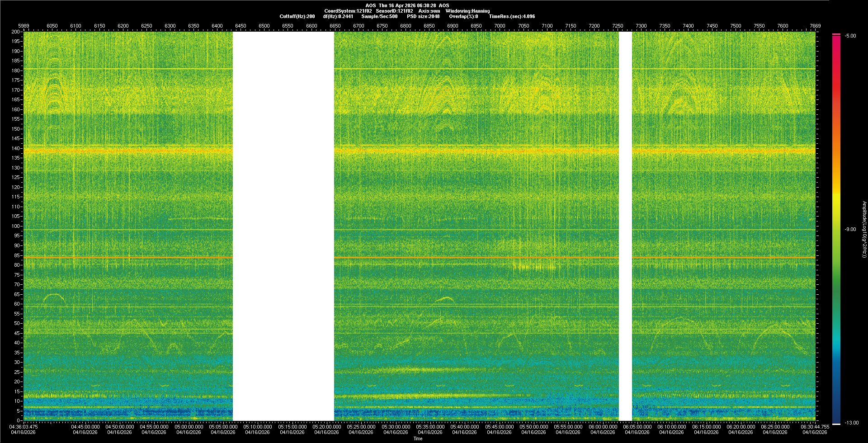Screen dimensions: 868x443
Task: Click the white marker at the color scale bottom
Action: point(836,424)
